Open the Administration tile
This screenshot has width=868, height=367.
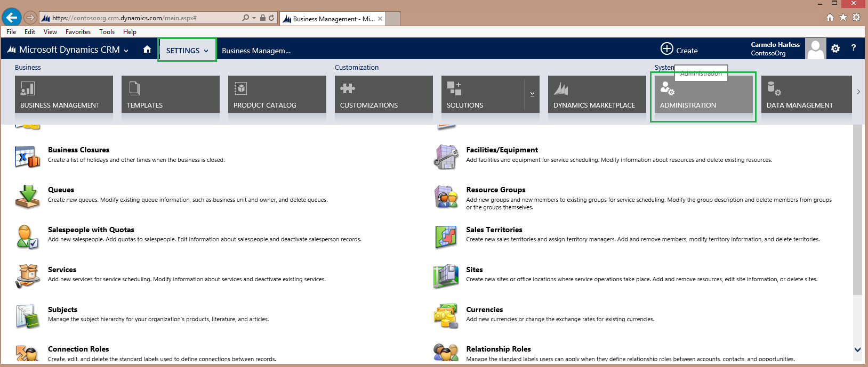pyautogui.click(x=703, y=95)
